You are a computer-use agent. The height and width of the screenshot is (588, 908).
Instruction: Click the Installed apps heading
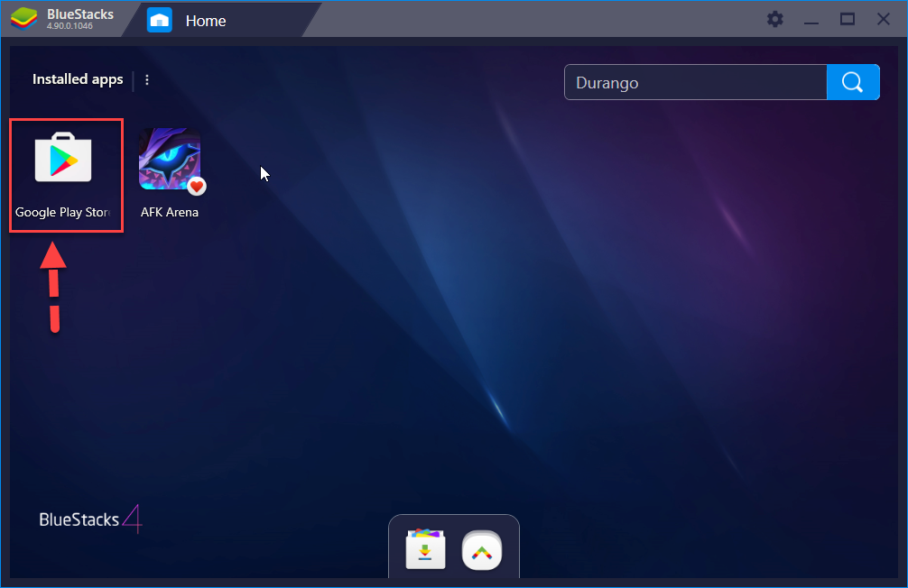(x=78, y=79)
